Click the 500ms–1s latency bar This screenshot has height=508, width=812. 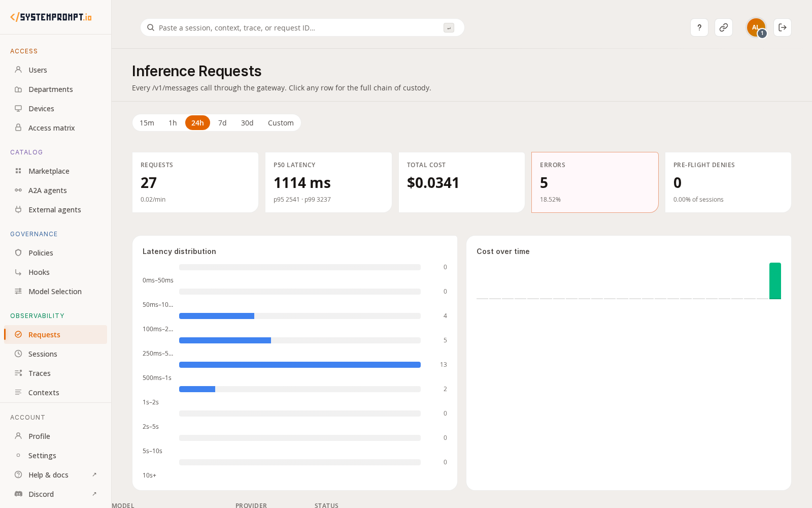(300, 365)
